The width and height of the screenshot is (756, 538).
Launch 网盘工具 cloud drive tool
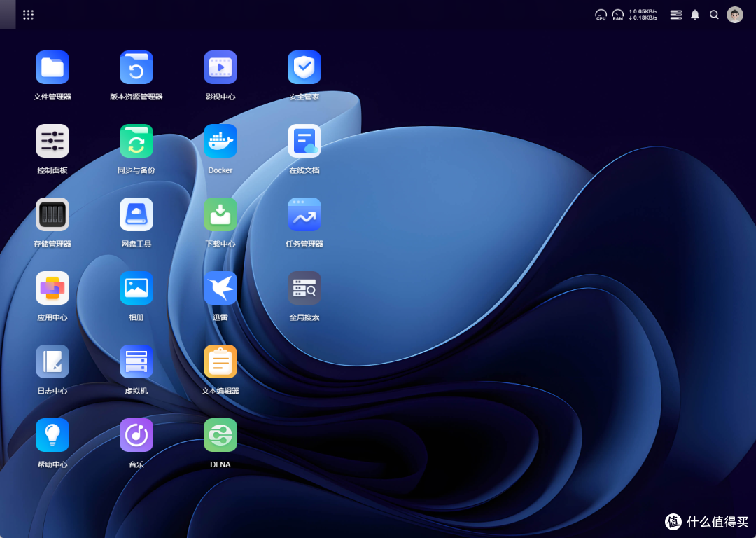(x=136, y=214)
